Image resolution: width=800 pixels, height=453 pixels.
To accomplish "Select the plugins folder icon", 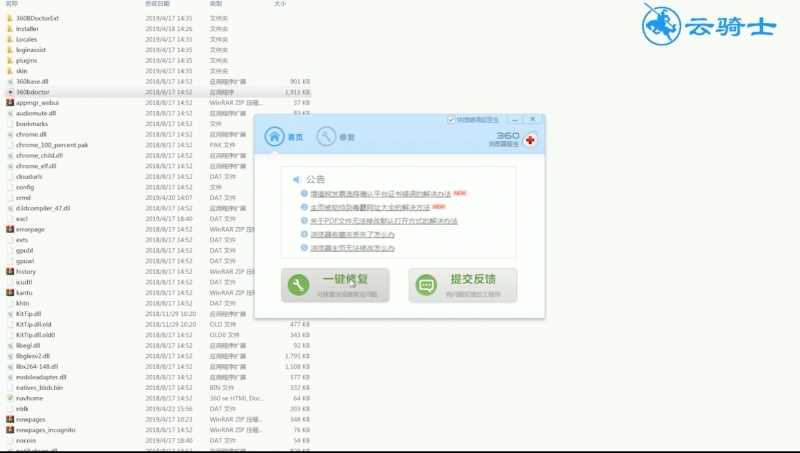I will 10,60.
